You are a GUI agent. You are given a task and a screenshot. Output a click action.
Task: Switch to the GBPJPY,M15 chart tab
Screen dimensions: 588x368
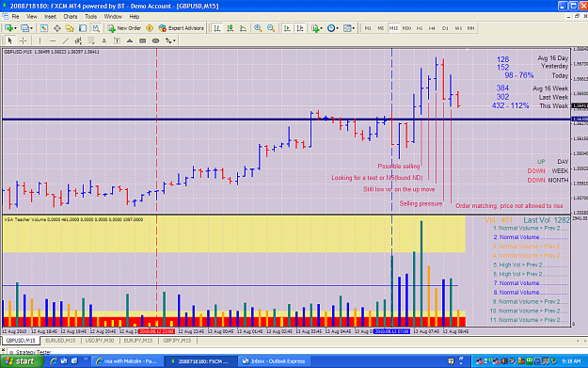click(177, 341)
